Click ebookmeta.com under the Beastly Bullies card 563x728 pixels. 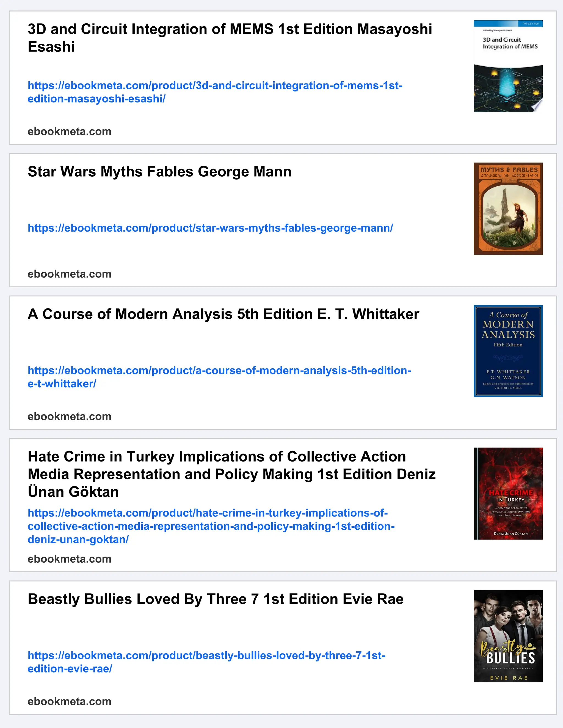coord(69,701)
